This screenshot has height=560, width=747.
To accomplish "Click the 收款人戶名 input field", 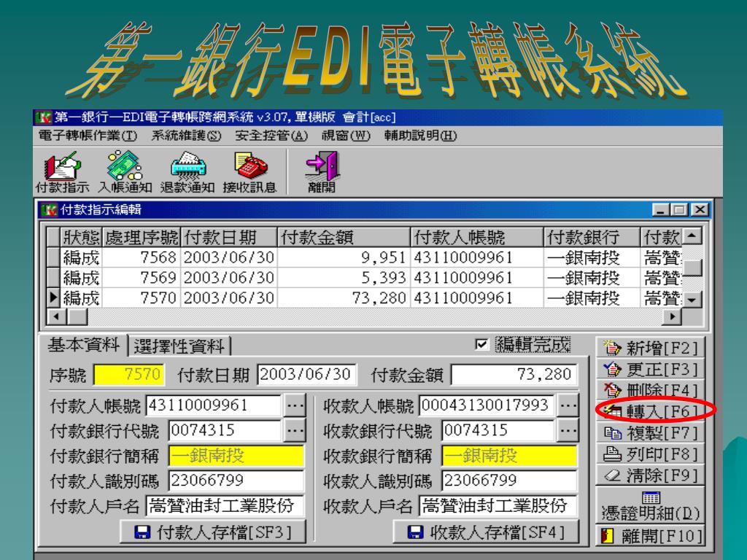I will (x=498, y=506).
